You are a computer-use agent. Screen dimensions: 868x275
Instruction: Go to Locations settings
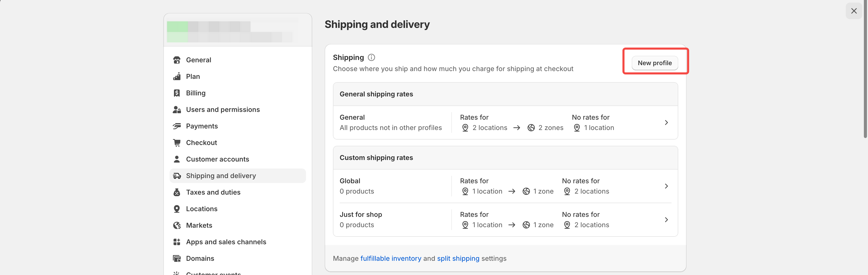point(202,209)
